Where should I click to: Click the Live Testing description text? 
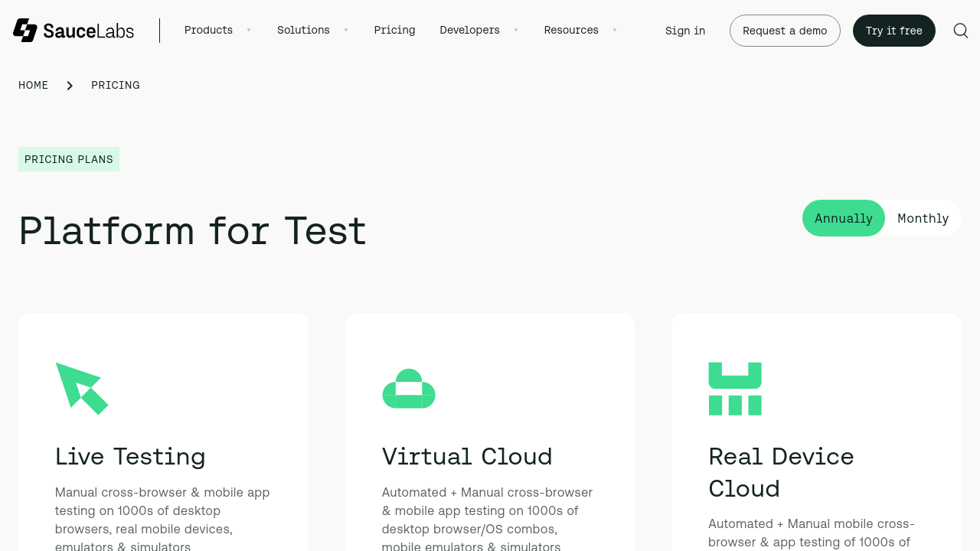[x=162, y=518]
